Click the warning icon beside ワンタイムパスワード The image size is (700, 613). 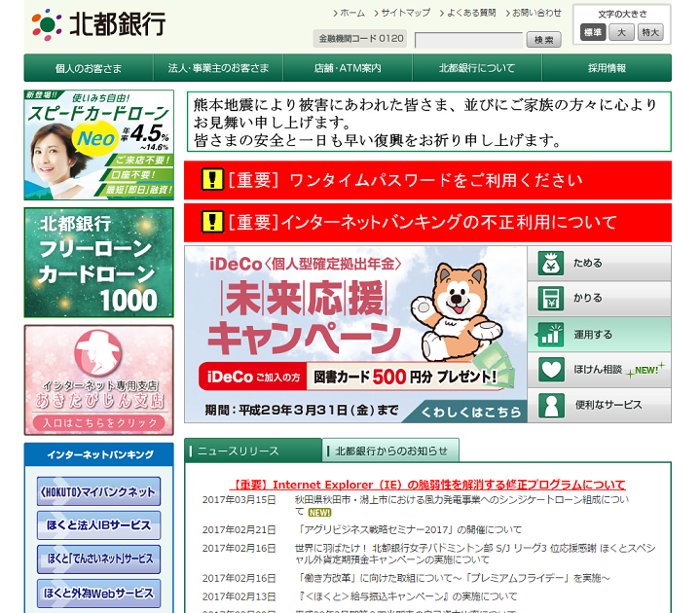click(212, 180)
